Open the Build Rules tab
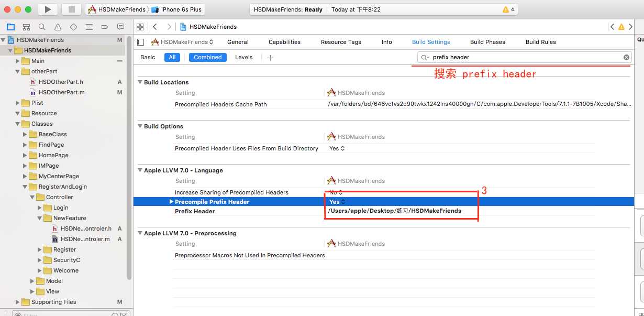644x316 pixels. pyautogui.click(x=541, y=42)
